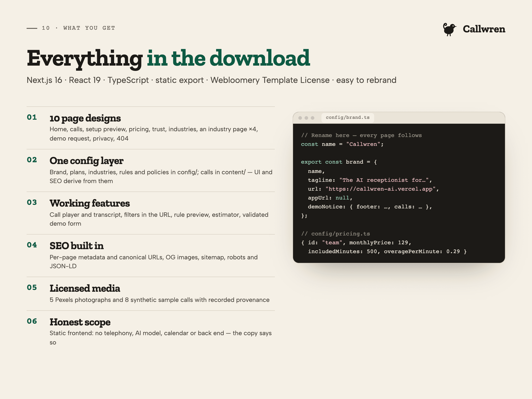Click the Callwren bird logo icon

click(x=449, y=29)
